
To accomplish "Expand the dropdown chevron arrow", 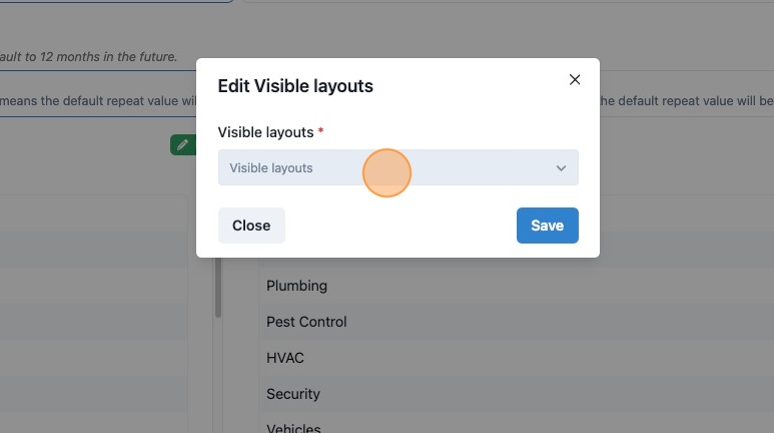I will click(x=561, y=168).
